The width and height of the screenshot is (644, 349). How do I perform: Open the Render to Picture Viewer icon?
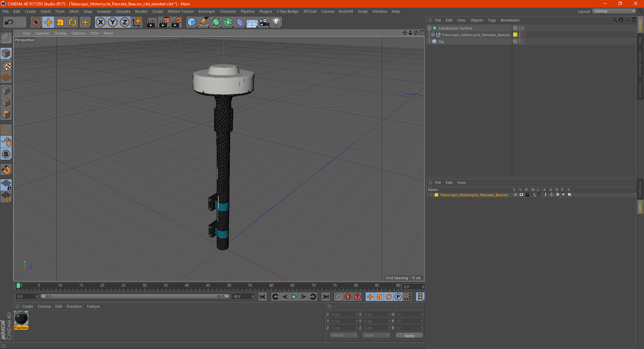point(164,22)
